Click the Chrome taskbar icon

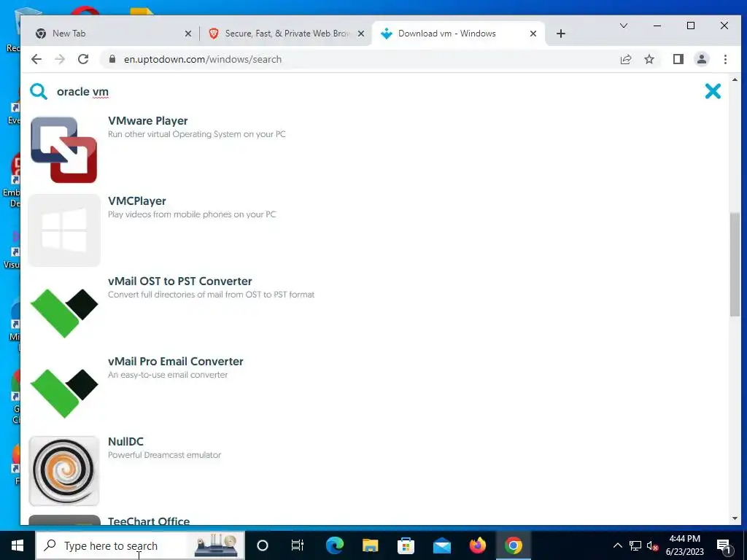tap(513, 545)
